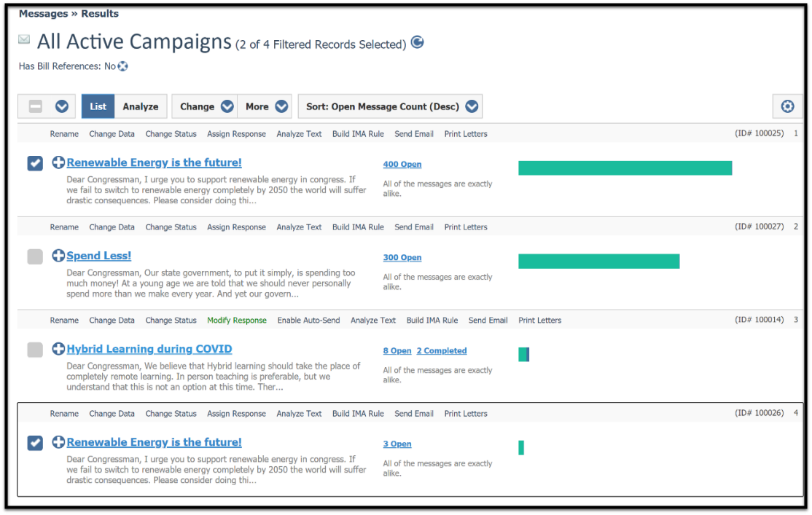Open the selection dropdown arrow beside select-all
Viewport: 812px width, 515px height.
coord(62,106)
